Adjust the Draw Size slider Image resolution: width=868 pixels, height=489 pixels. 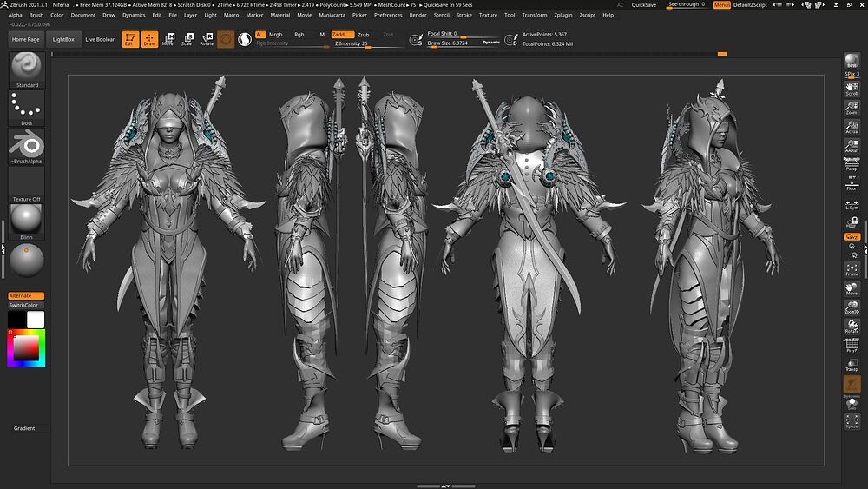tap(463, 43)
